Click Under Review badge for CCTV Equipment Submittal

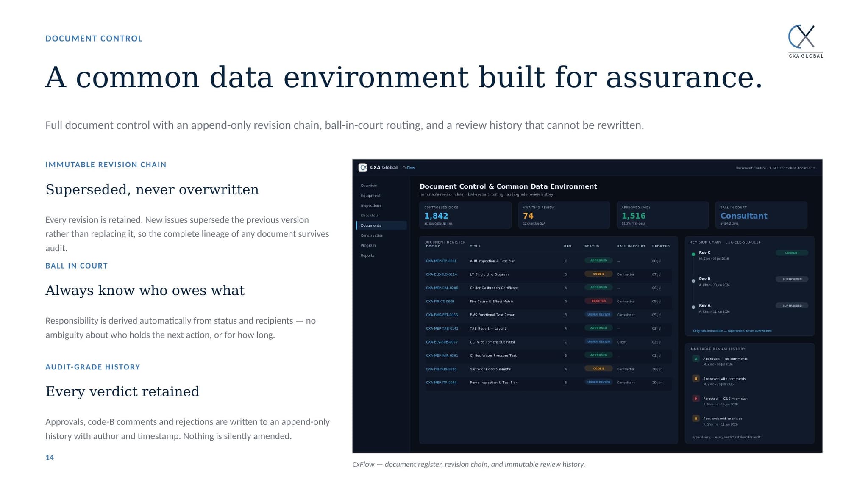[x=598, y=341]
